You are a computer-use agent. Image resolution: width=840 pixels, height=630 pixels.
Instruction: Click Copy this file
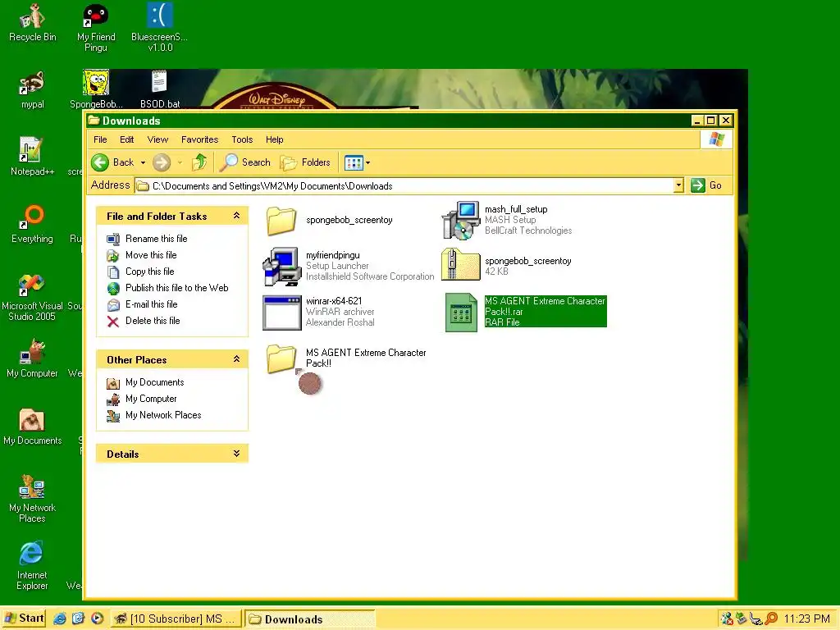(x=141, y=272)
